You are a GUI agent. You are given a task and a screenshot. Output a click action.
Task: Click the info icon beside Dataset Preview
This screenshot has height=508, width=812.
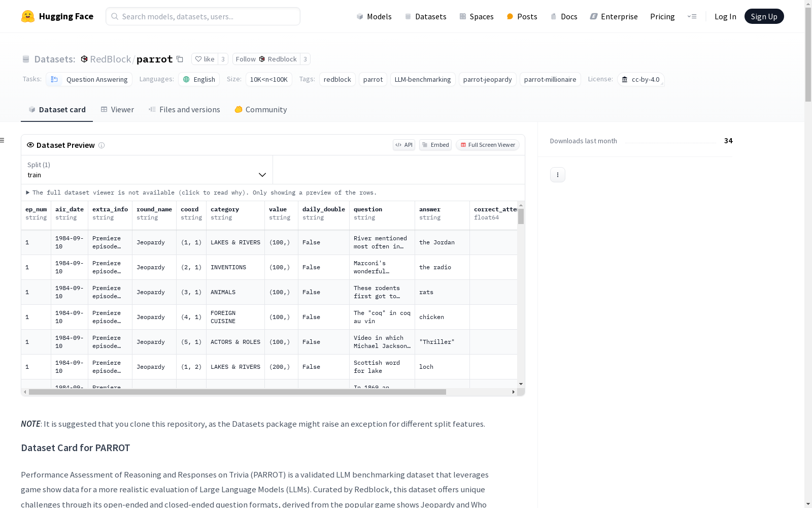(101, 145)
